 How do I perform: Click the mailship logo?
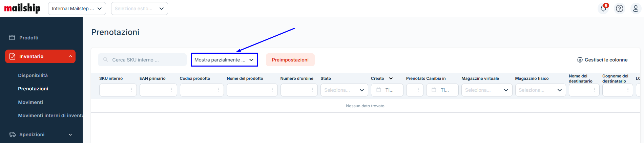pyautogui.click(x=22, y=8)
